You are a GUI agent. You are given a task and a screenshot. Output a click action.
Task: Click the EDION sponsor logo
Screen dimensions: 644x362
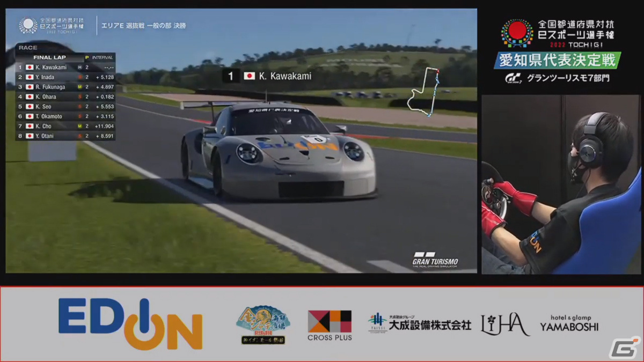(130, 323)
